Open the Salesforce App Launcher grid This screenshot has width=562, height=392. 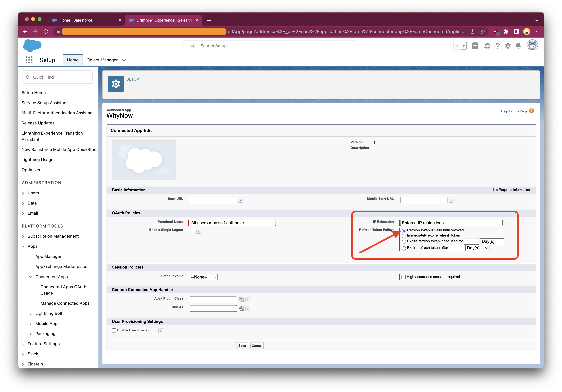(x=29, y=60)
